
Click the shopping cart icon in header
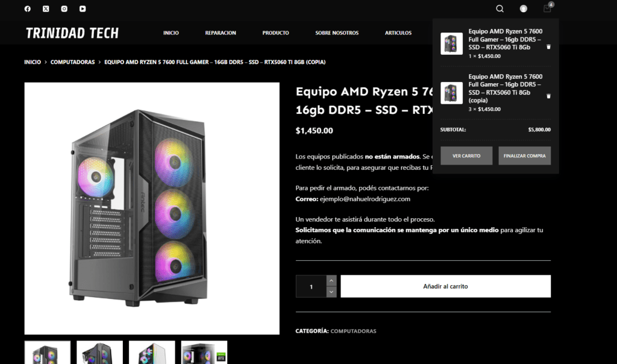[547, 8]
